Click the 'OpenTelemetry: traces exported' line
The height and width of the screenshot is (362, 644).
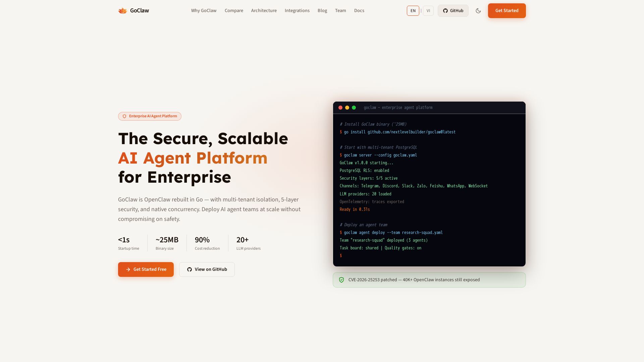(x=372, y=202)
